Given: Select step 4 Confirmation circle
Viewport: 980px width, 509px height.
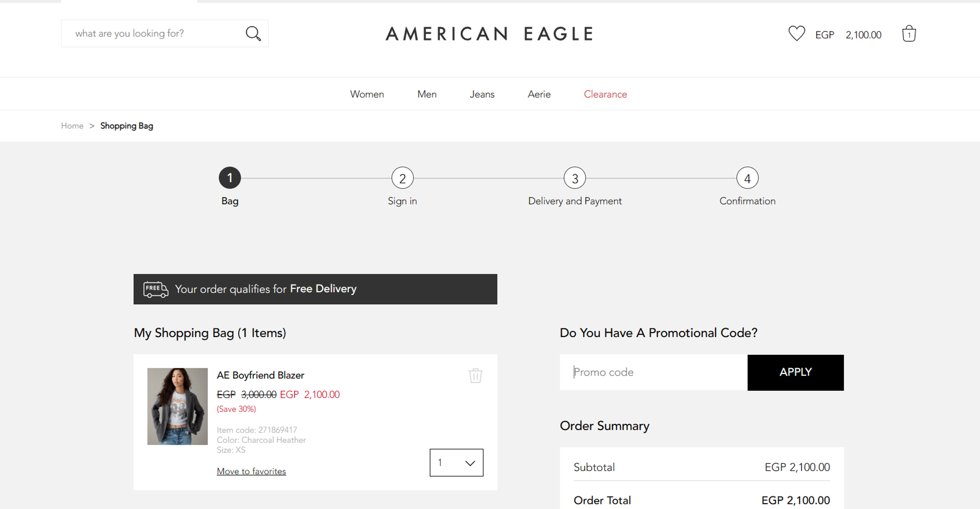Looking at the screenshot, I should click(x=747, y=178).
